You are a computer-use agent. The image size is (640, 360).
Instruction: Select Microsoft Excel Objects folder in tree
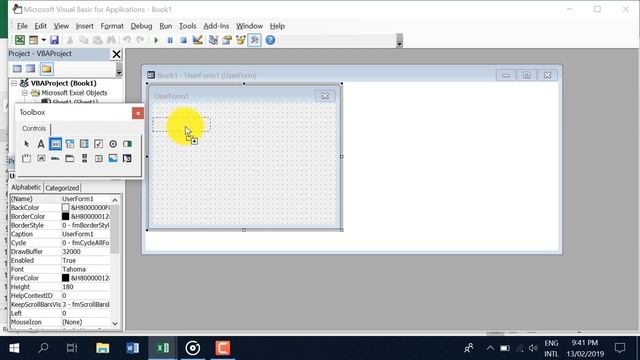coord(74,93)
